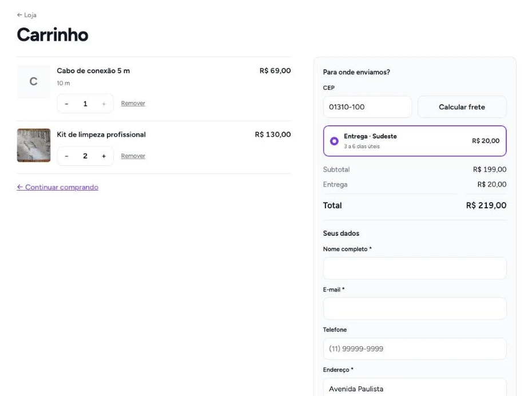Click the R$ 130,00 item price

tap(273, 134)
